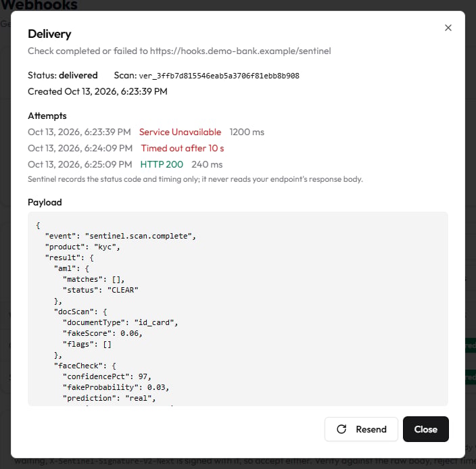Click the Payload heading
Viewport: 476px width, 469px height.
click(45, 202)
